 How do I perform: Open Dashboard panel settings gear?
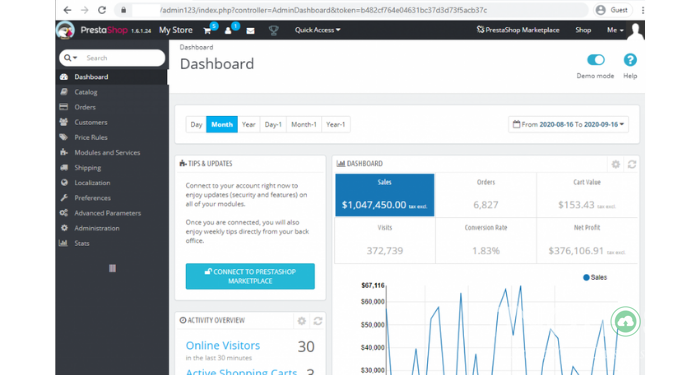[616, 164]
